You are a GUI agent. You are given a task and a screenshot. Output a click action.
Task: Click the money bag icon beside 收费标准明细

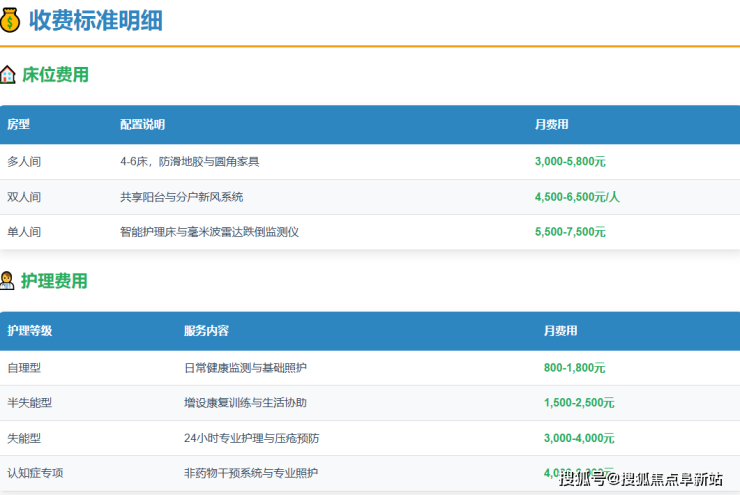10,20
